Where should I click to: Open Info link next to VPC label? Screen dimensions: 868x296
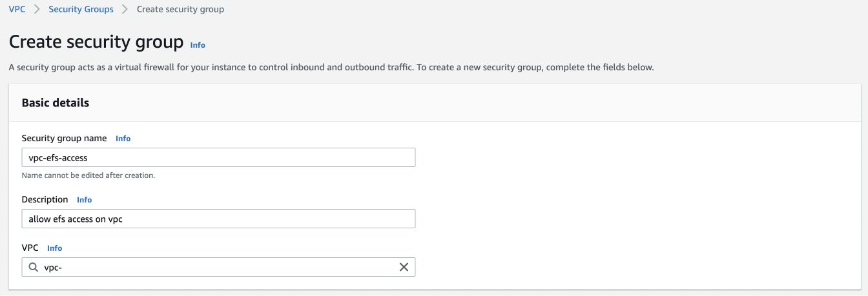tap(55, 248)
